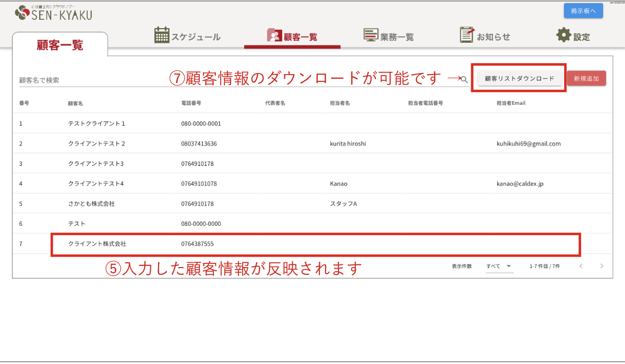Go to previous page with left chevron
The width and height of the screenshot is (625, 364).
coord(581,266)
